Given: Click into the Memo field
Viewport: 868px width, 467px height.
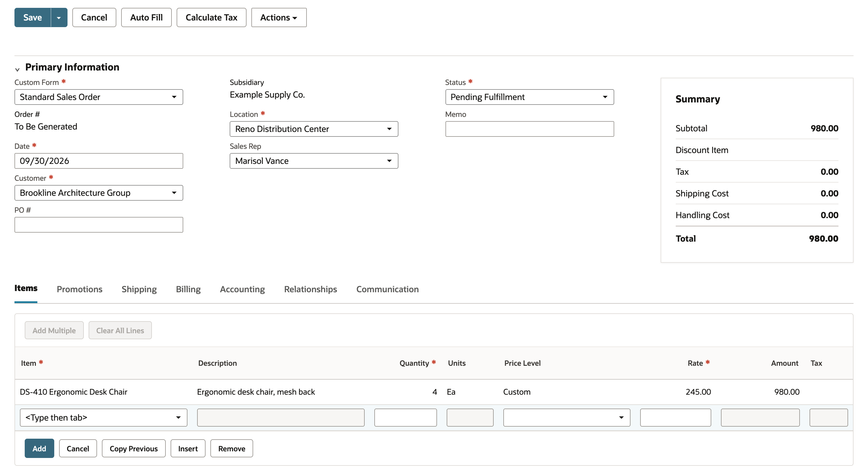Looking at the screenshot, I should pos(529,129).
